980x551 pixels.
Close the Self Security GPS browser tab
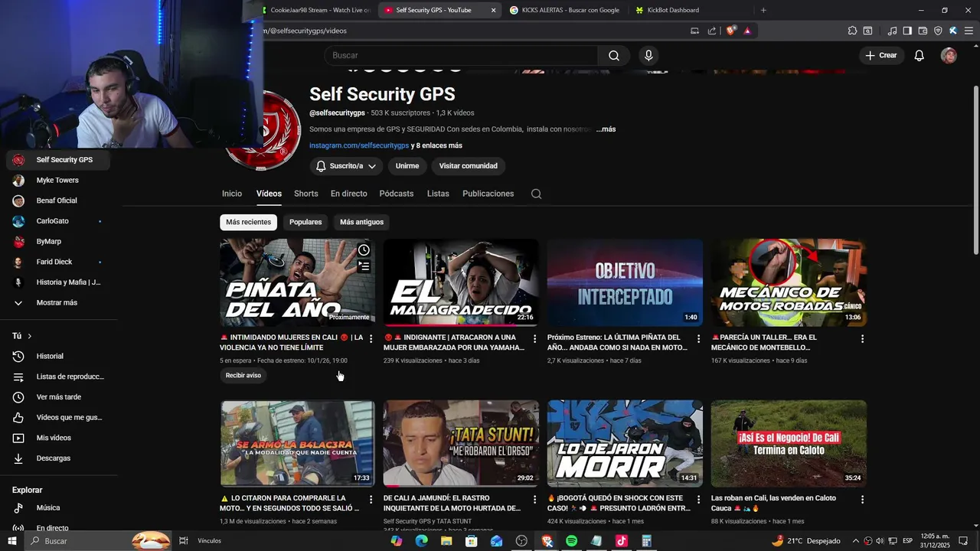[493, 10]
